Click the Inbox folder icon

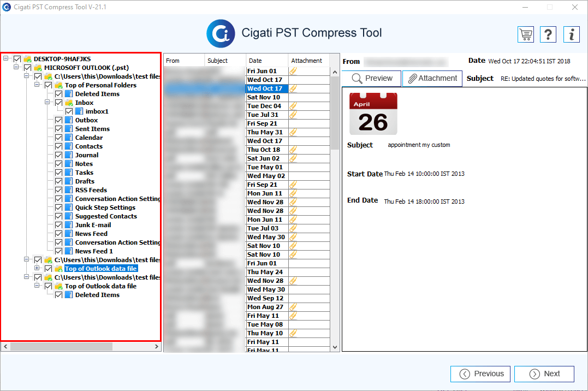pyautogui.click(x=69, y=103)
